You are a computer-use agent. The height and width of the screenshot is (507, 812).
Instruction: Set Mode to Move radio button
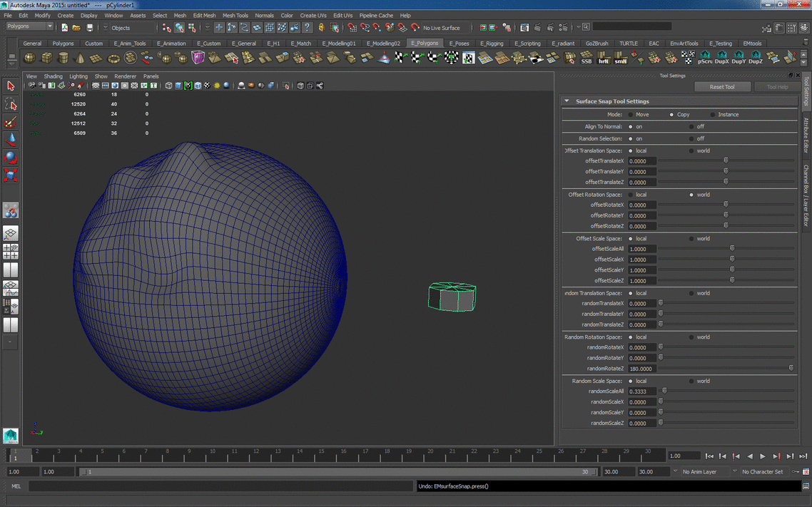click(631, 115)
